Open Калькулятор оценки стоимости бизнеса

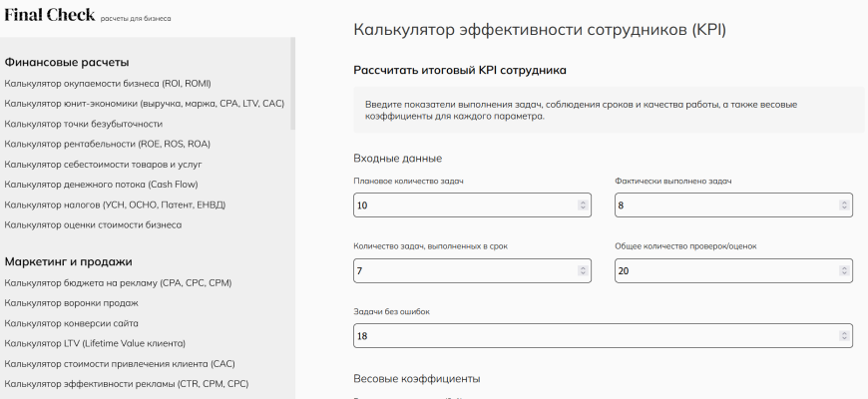[x=93, y=224]
